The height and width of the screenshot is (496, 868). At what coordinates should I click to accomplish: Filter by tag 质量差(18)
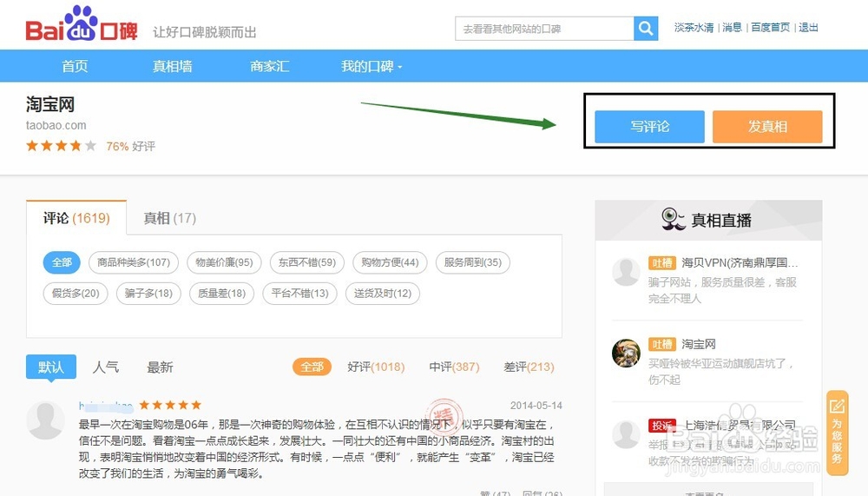[x=222, y=293]
